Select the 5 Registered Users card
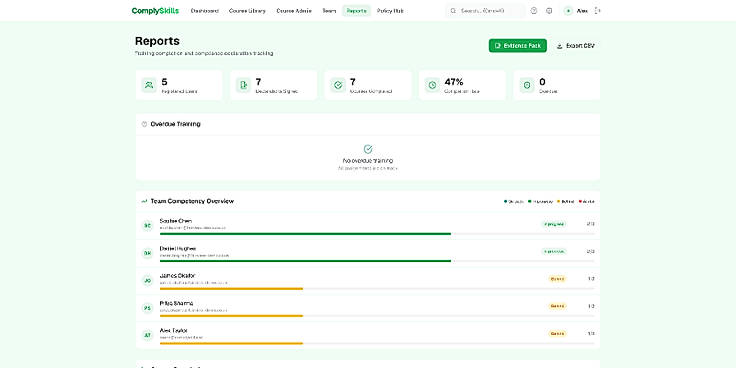Viewport: 736px width, 368px height. coord(179,85)
